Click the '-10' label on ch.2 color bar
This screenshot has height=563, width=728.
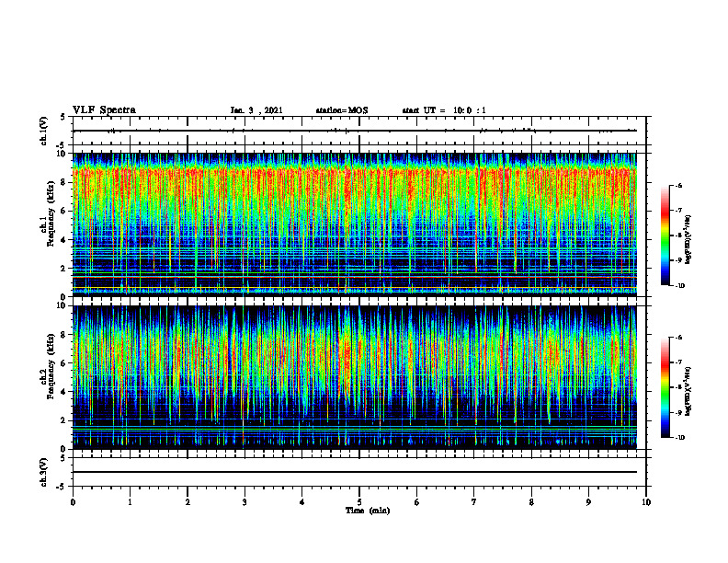click(680, 438)
